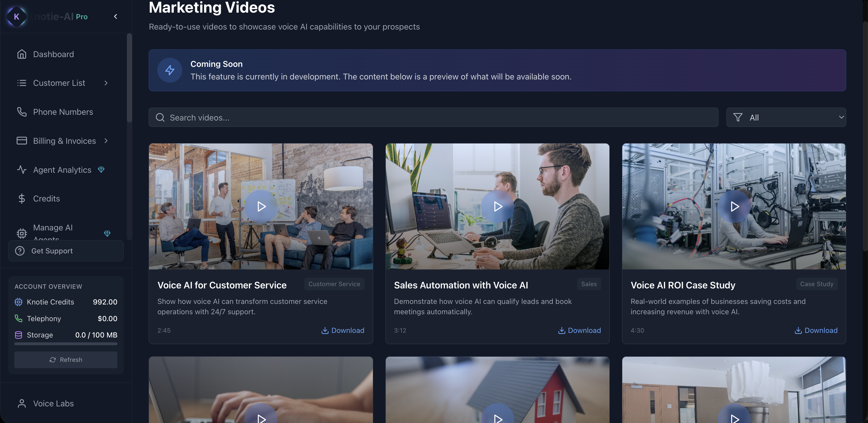
Task: Play Voice AI for Customer Service video
Action: tap(261, 206)
